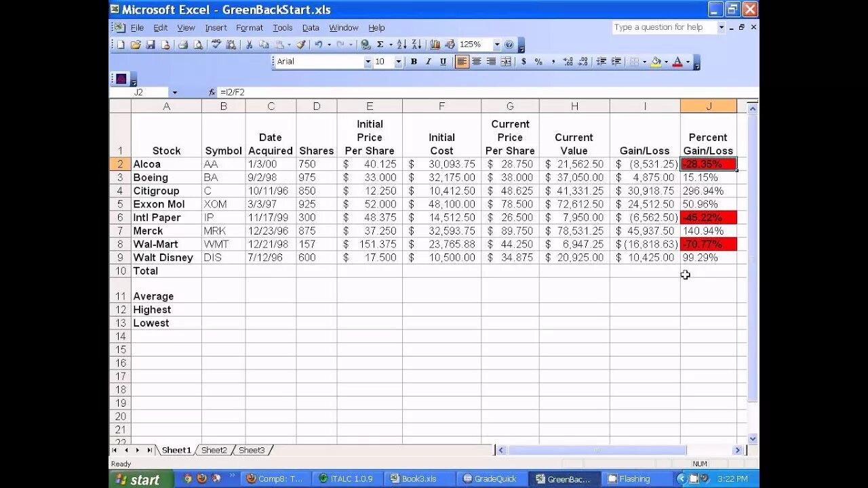The image size is (868, 488).
Task: Switch to the Sheet2 tab
Action: (x=214, y=450)
